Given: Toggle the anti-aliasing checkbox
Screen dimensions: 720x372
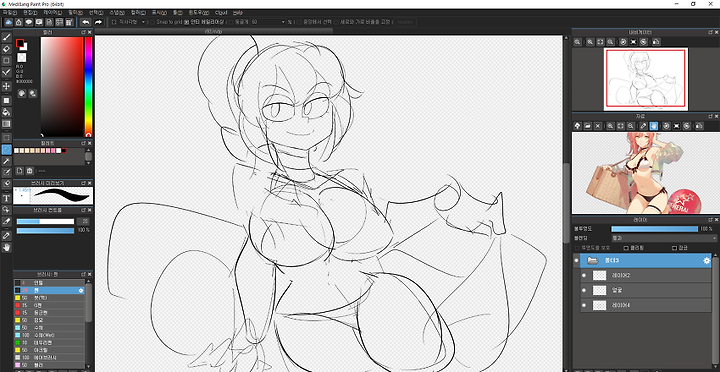Looking at the screenshot, I should [x=186, y=22].
